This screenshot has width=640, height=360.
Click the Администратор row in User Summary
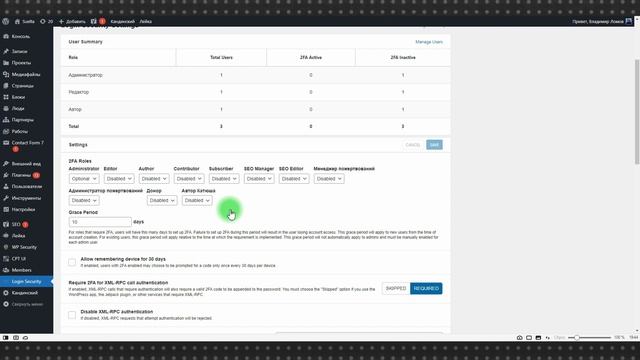click(x=256, y=75)
